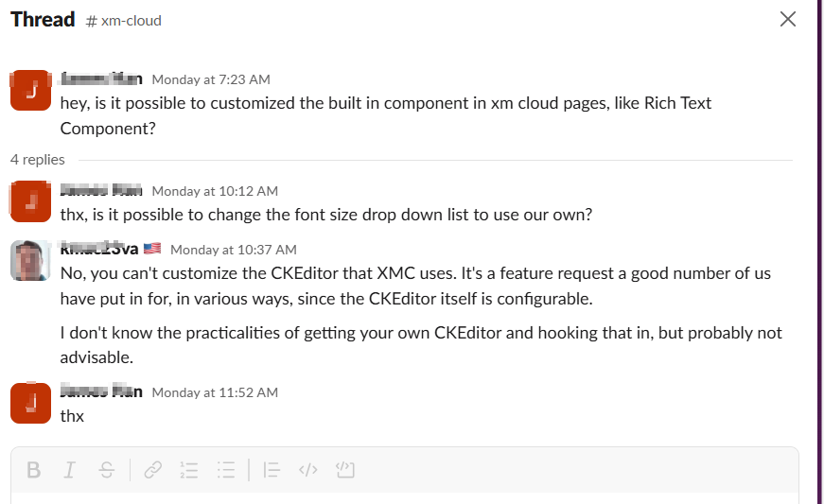
Task: Close the Thread panel
Action: pos(787,19)
